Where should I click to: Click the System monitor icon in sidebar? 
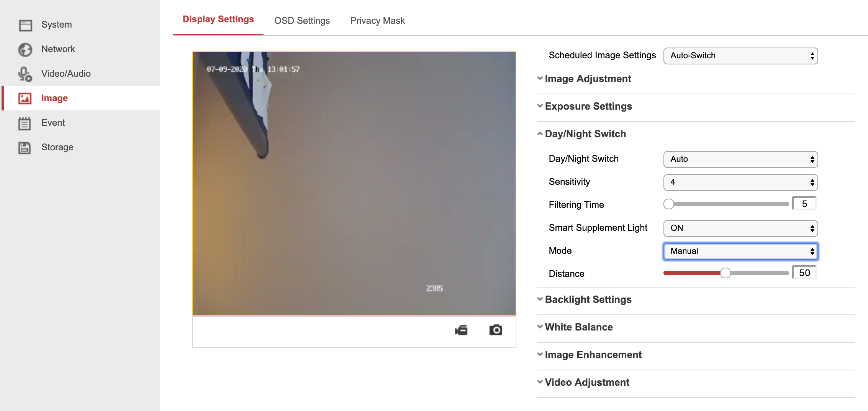coord(25,25)
